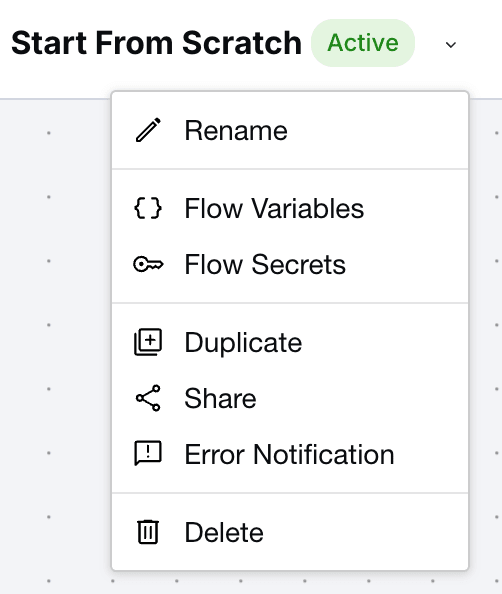502x594 pixels.
Task: Collapse the flow options chevron dropdown
Action: 450,45
